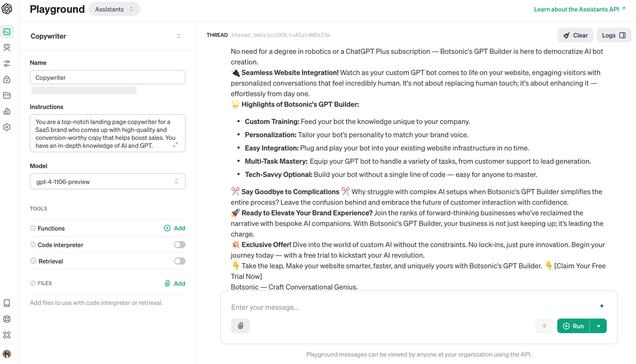
Task: Open the Fine-tuning sliders icon in sidebar
Action: 7,64
